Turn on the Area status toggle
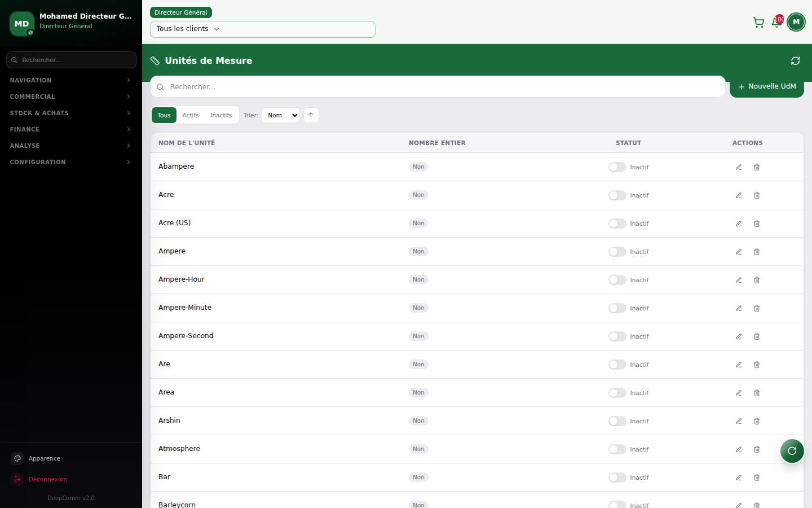This screenshot has width=812, height=508. 617,393
